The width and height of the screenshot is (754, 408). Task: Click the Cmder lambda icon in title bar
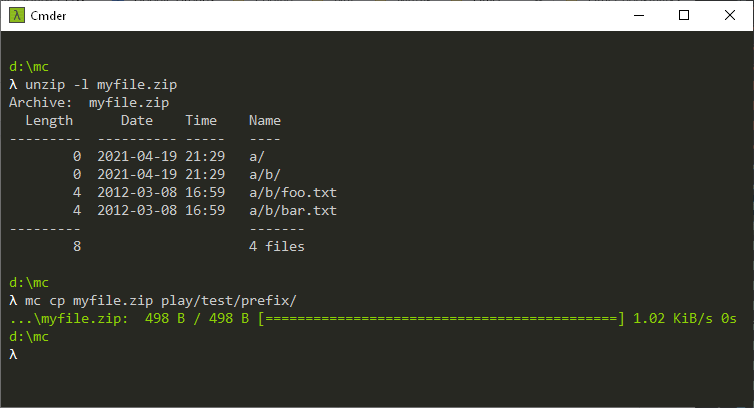click(x=17, y=15)
